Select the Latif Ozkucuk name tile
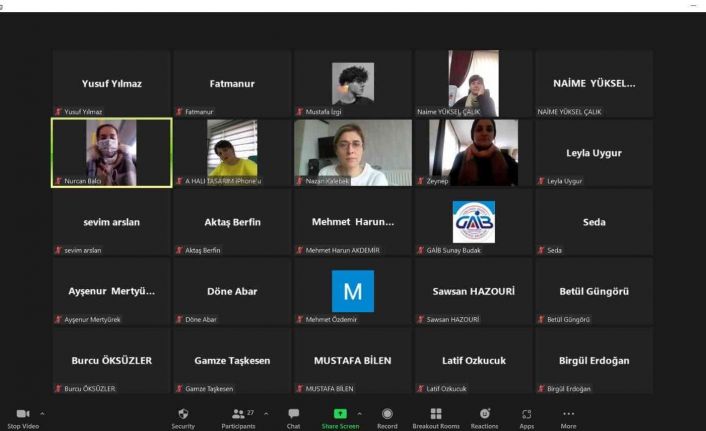Screen dimensions: 706x431 [x=474, y=360]
